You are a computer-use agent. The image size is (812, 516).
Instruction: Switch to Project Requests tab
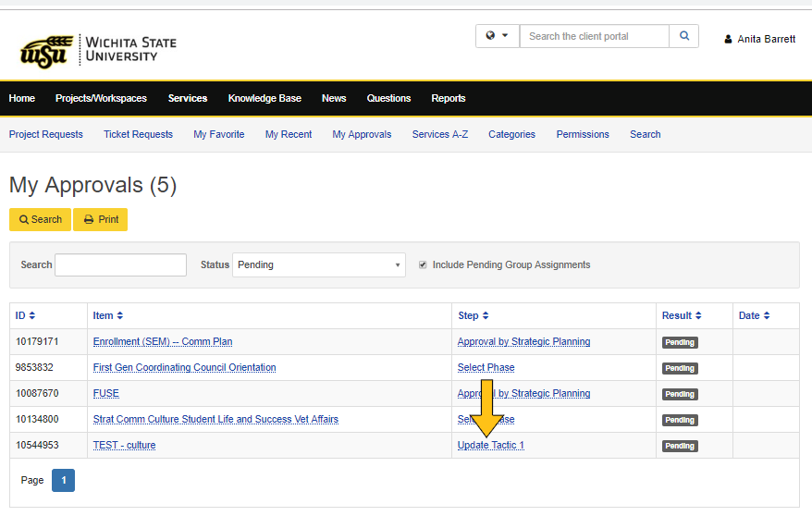(x=46, y=135)
